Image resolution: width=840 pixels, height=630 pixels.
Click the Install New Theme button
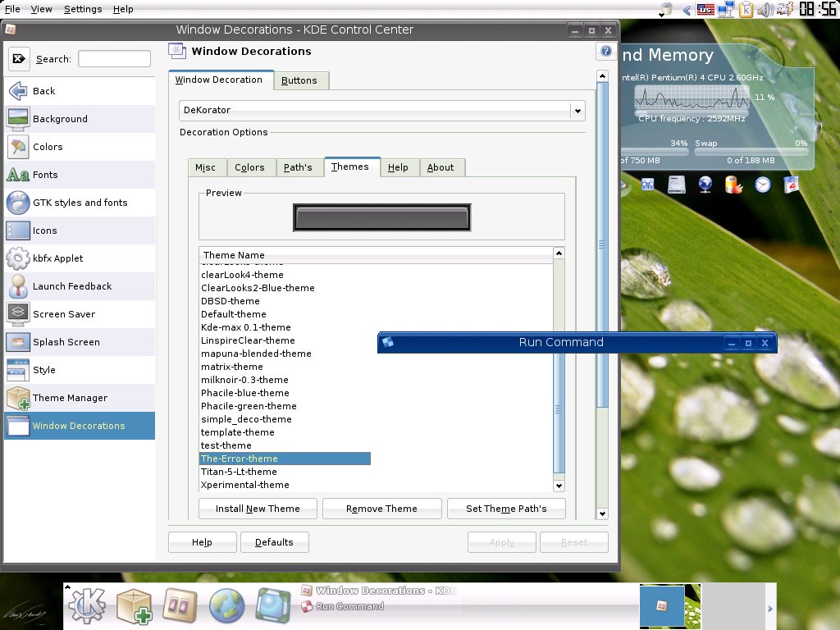[x=258, y=509]
